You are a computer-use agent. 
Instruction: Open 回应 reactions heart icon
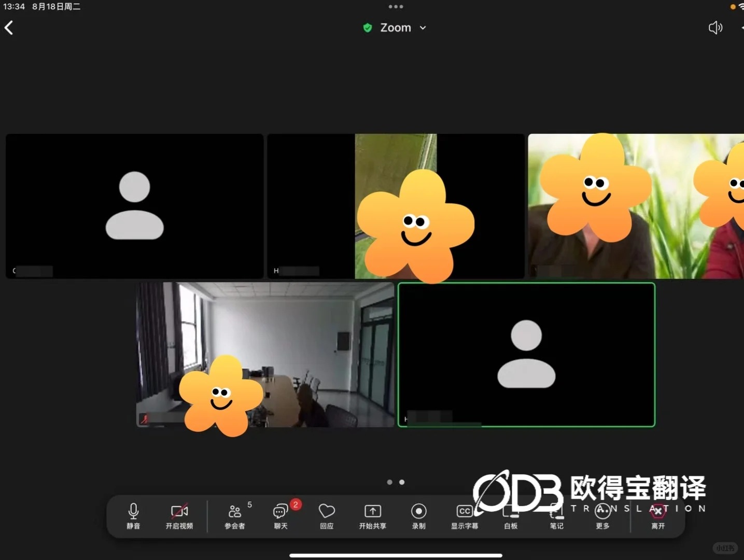[327, 516]
